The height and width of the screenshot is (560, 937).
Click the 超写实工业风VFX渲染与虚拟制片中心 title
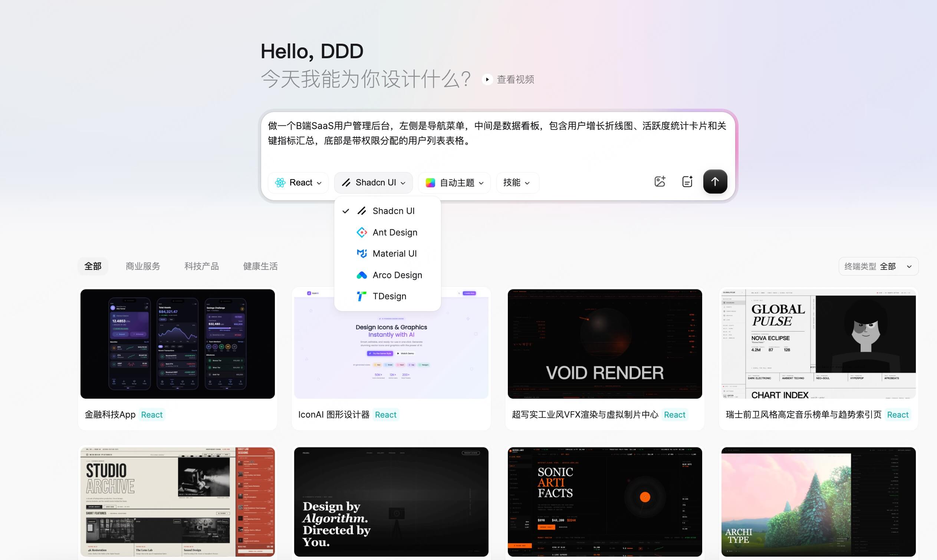[x=585, y=415]
